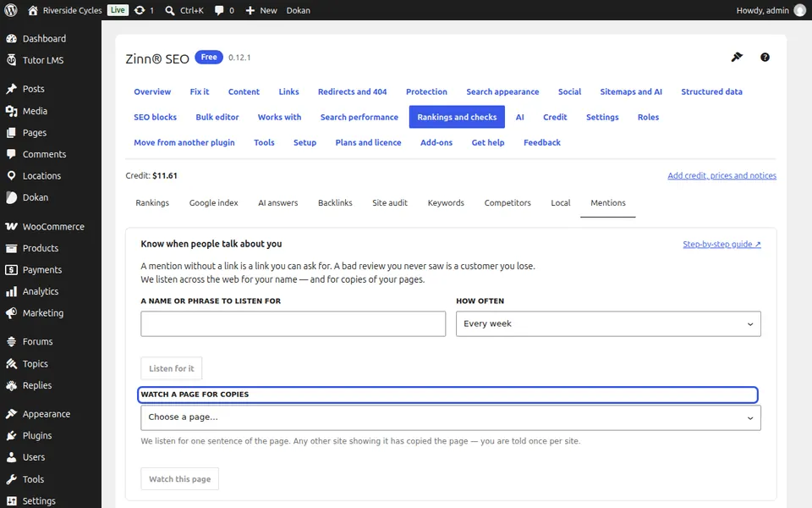Image resolution: width=812 pixels, height=508 pixels.
Task: Expand the How Often frequency dropdown
Action: coord(608,324)
